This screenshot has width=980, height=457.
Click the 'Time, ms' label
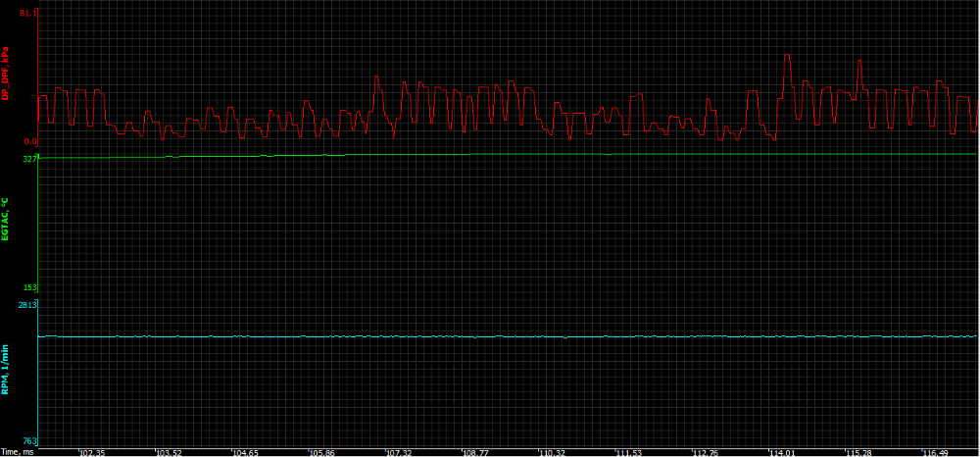point(17,452)
